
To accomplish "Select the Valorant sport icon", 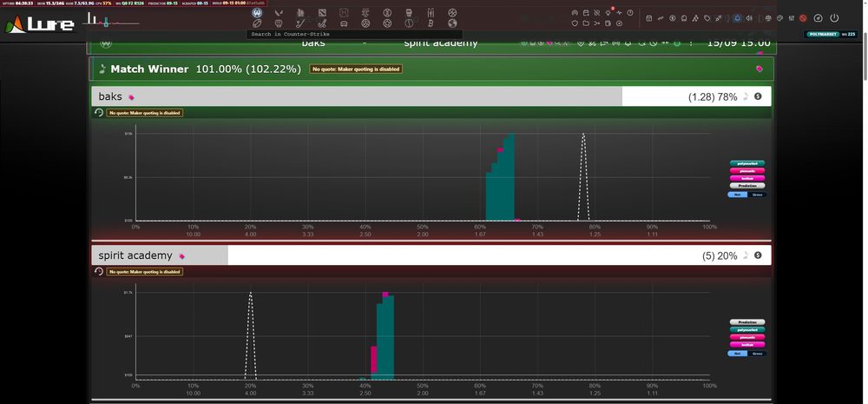I will [x=279, y=12].
